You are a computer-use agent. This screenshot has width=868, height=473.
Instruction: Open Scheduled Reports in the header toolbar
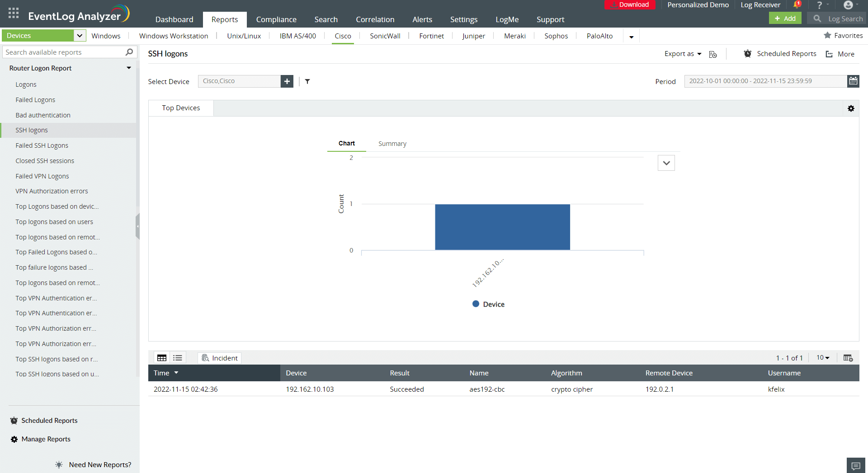pyautogui.click(x=780, y=54)
